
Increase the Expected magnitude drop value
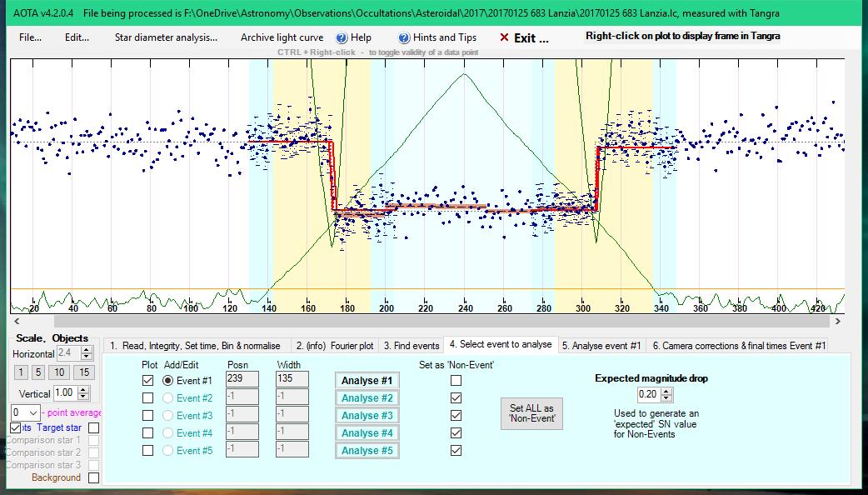[x=667, y=391]
